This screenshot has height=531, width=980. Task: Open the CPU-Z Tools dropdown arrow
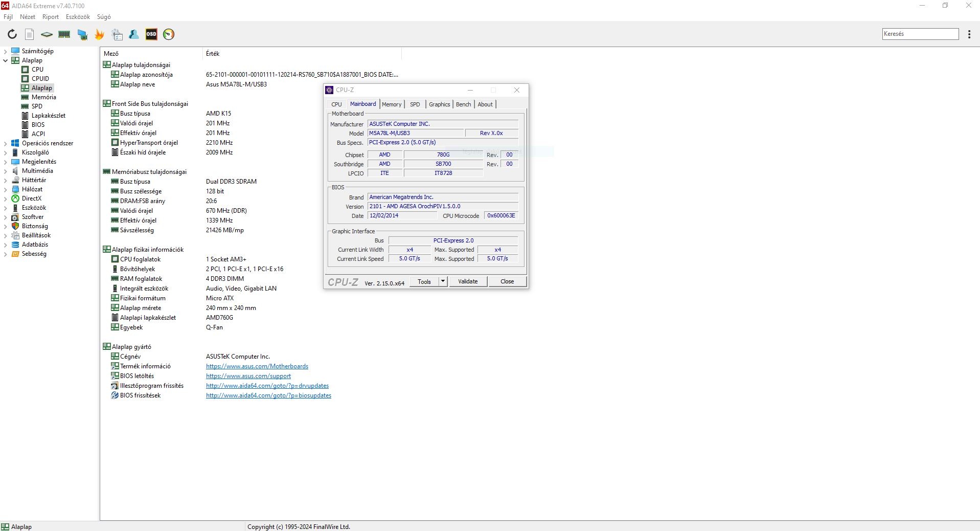click(443, 281)
